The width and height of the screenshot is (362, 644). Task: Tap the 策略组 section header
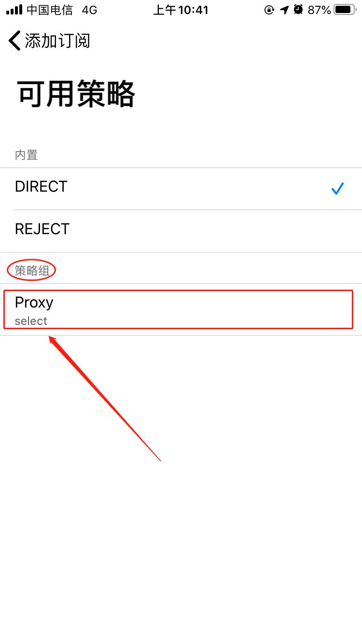32,271
